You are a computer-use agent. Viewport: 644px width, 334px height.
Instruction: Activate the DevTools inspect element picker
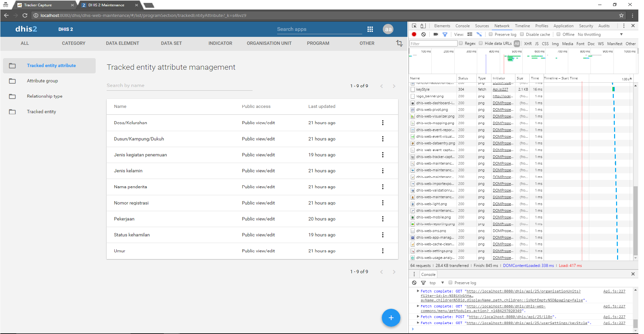pos(414,26)
